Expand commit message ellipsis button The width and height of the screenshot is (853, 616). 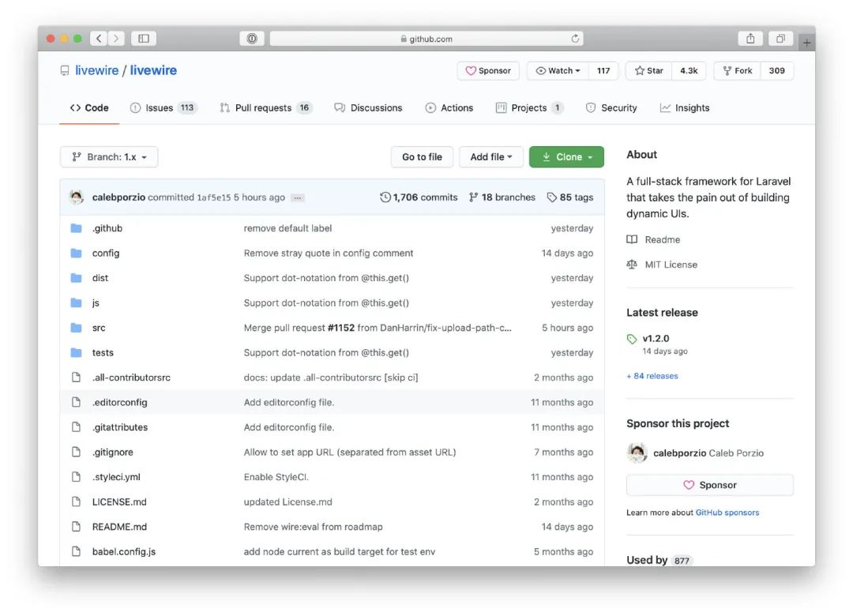tap(297, 197)
